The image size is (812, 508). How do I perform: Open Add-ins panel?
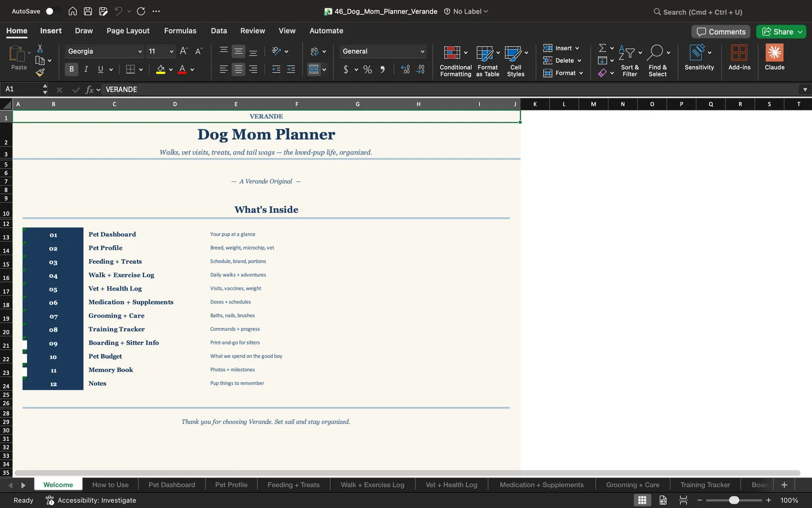[739, 57]
